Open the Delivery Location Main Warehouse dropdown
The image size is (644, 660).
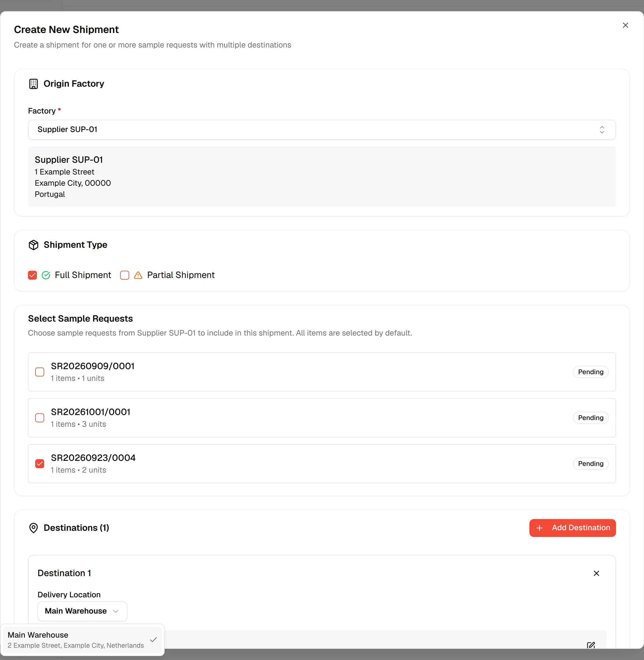pos(82,611)
